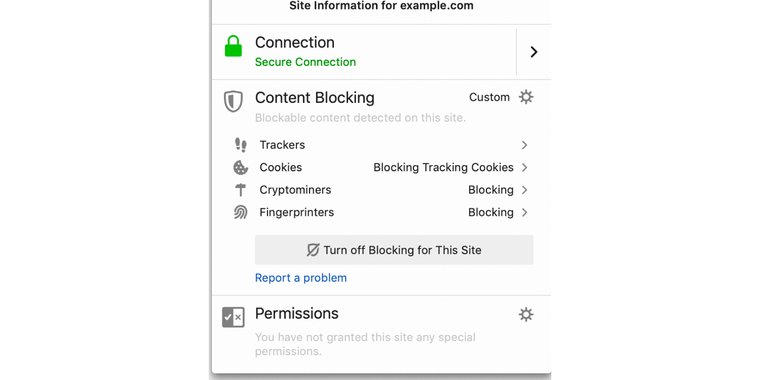Expand the Connection details arrow
Image resolution: width=760 pixels, height=380 pixels.
click(x=534, y=52)
